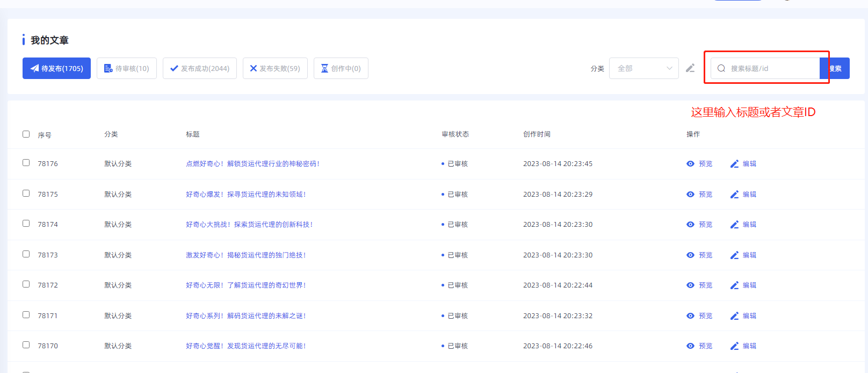Click the X icon on 发布失败 tab

coord(254,68)
